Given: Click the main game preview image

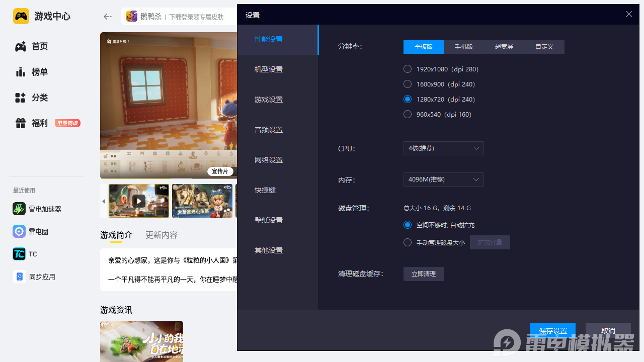Looking at the screenshot, I should coord(169,106).
